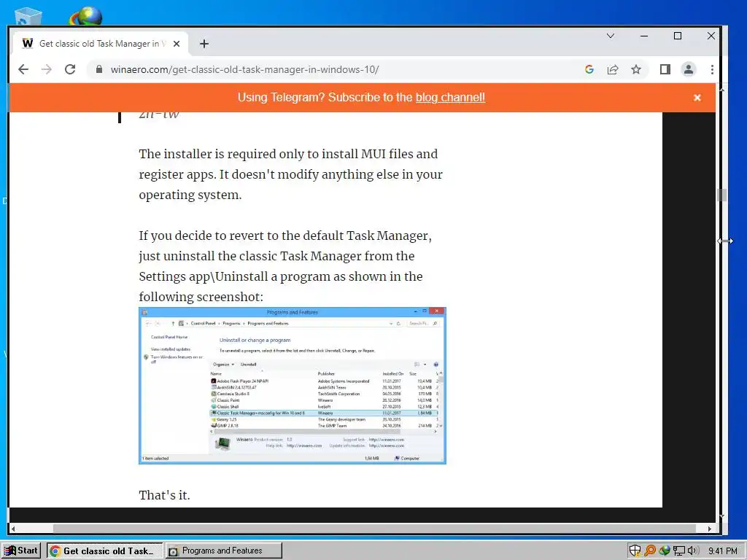747x560 pixels.
Task: Click the magnifier tray icon
Action: [x=649, y=551]
